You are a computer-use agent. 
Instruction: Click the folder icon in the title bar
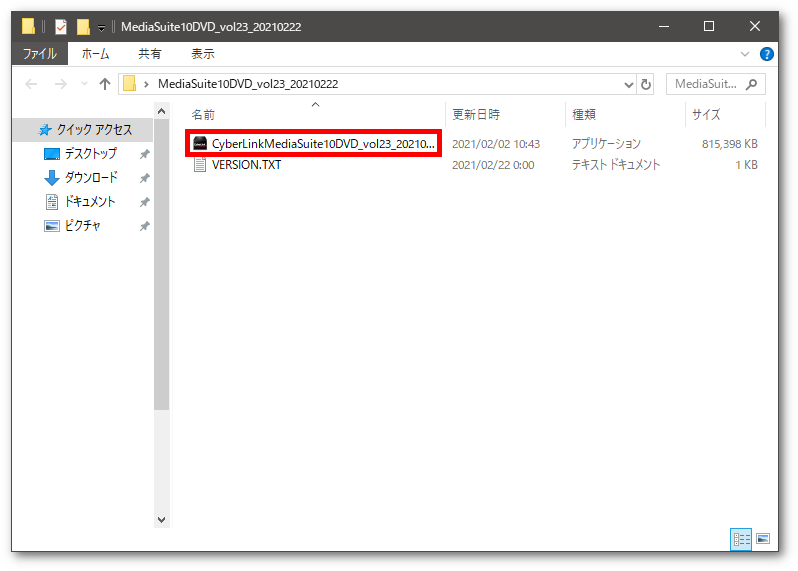[x=28, y=26]
